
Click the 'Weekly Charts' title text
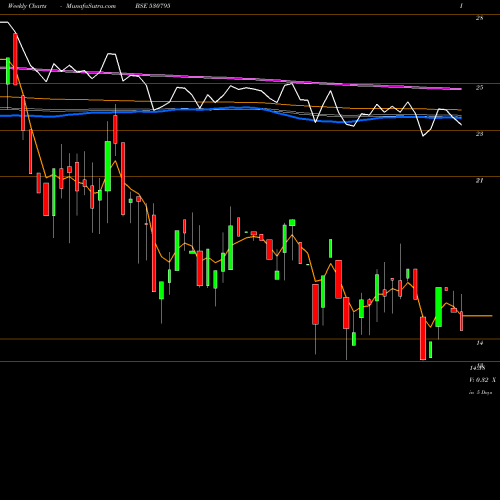[27, 6]
